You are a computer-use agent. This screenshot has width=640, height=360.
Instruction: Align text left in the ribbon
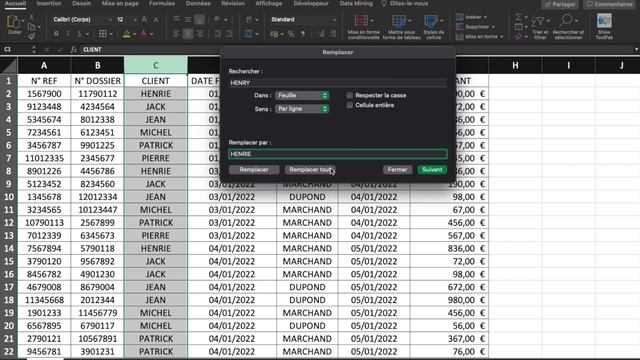tap(176, 34)
